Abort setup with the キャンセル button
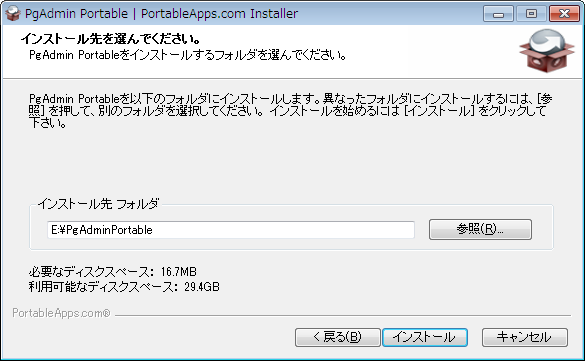Image resolution: width=585 pixels, height=361 pixels. [x=525, y=337]
